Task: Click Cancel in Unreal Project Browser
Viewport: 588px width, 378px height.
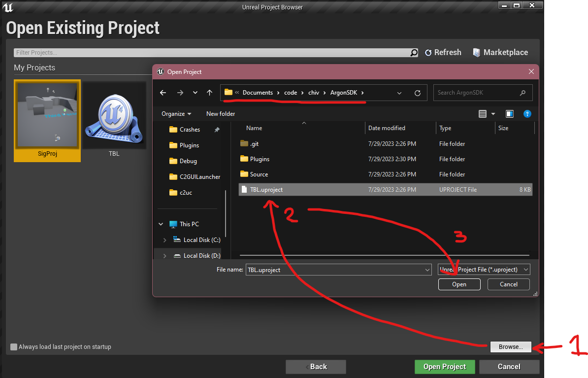Action: pyautogui.click(x=509, y=367)
